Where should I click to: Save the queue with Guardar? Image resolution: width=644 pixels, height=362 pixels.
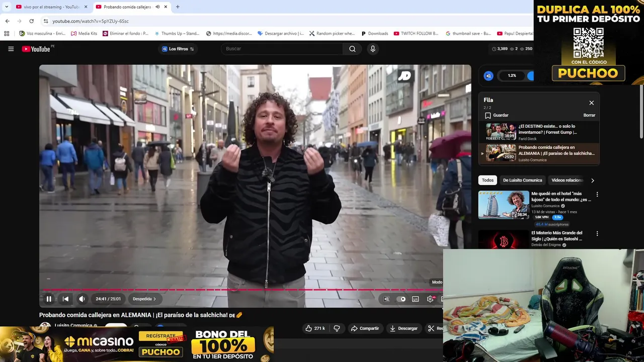[496, 115]
